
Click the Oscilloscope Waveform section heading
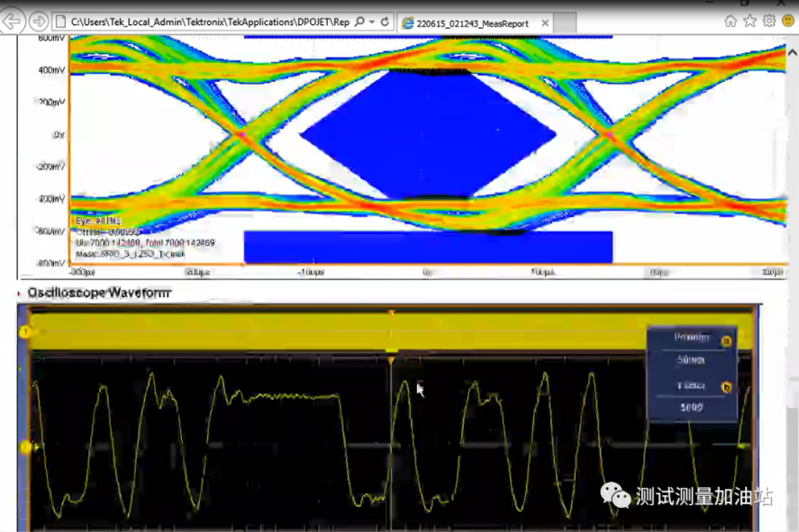[x=99, y=293]
